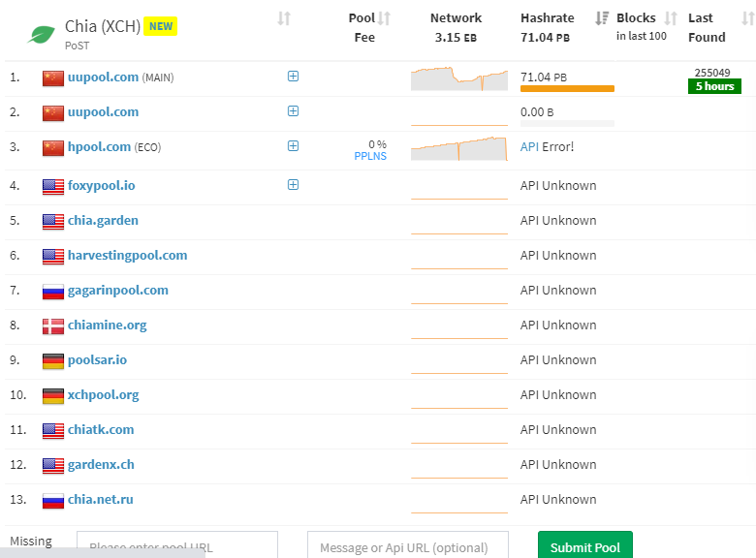The width and height of the screenshot is (756, 558).
Task: Click the 0 % pool fee value
Action: coord(378,144)
